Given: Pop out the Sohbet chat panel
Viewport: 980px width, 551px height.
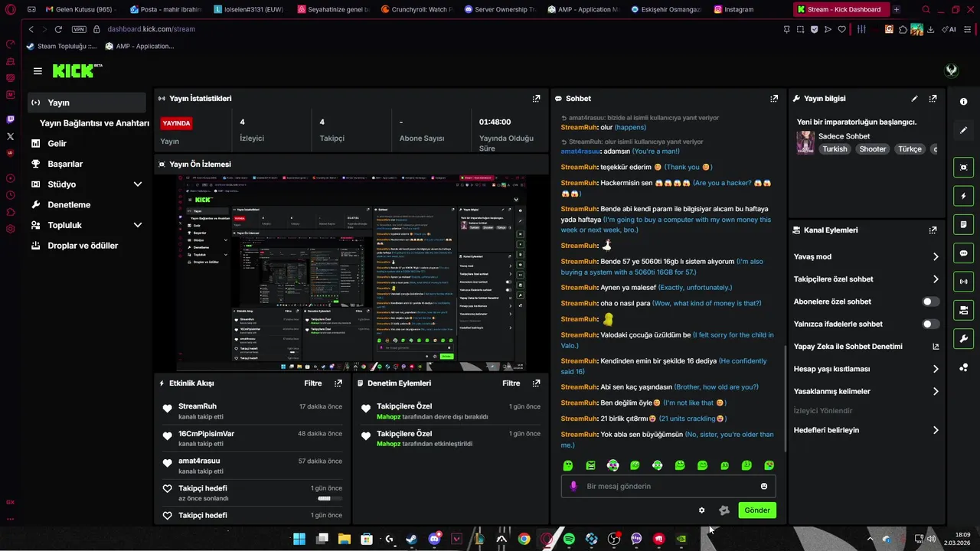Looking at the screenshot, I should pyautogui.click(x=774, y=99).
